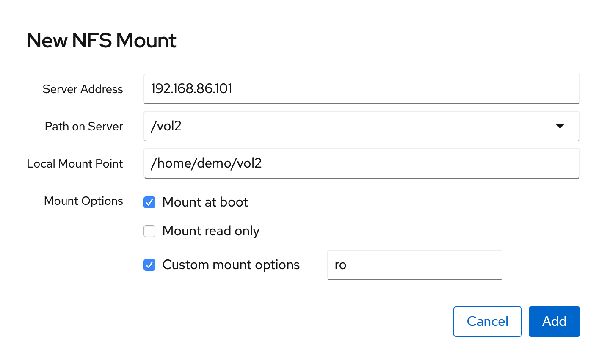Enable the Mount read only checkbox
Viewport: 607px width, 364px height.
click(149, 231)
